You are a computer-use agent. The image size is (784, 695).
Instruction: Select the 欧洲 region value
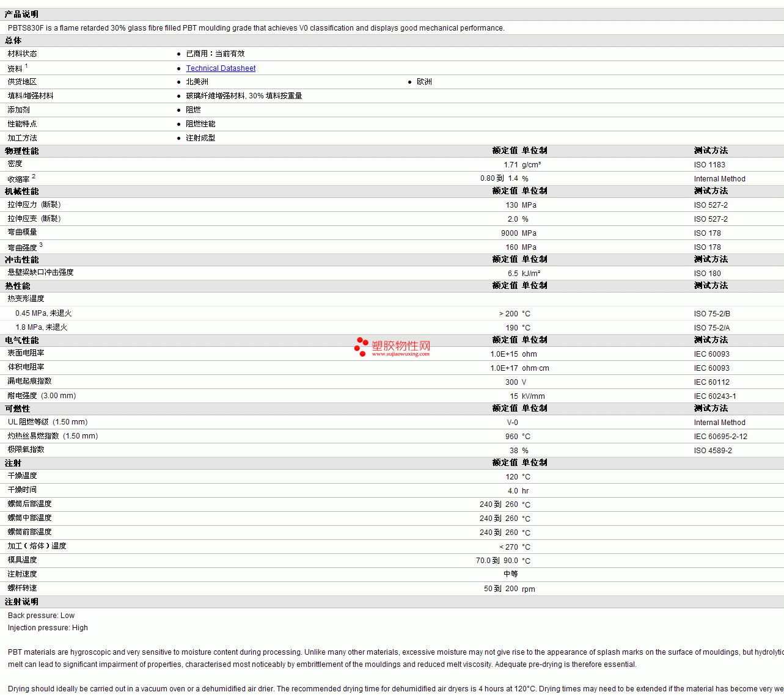pos(424,82)
